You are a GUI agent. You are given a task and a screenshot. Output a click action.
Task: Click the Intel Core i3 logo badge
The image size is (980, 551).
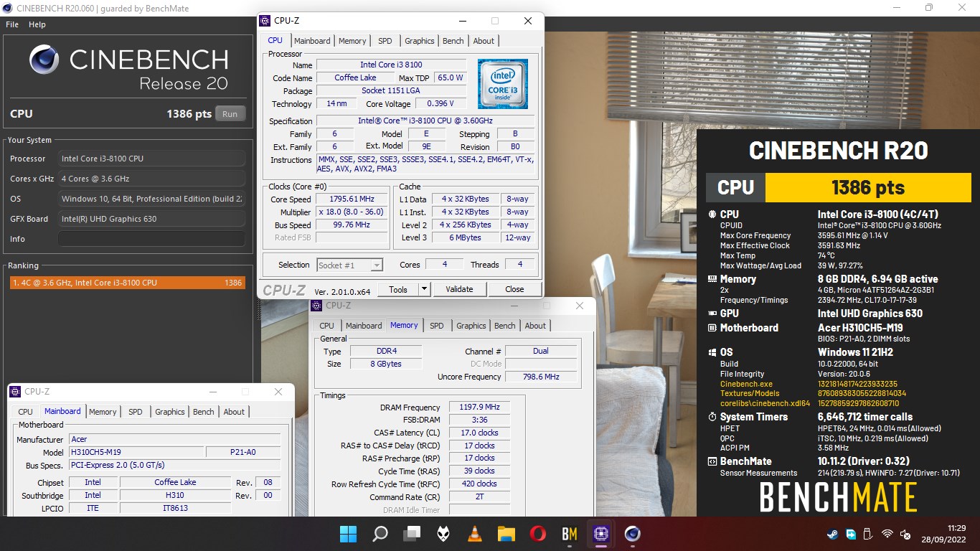click(x=503, y=84)
